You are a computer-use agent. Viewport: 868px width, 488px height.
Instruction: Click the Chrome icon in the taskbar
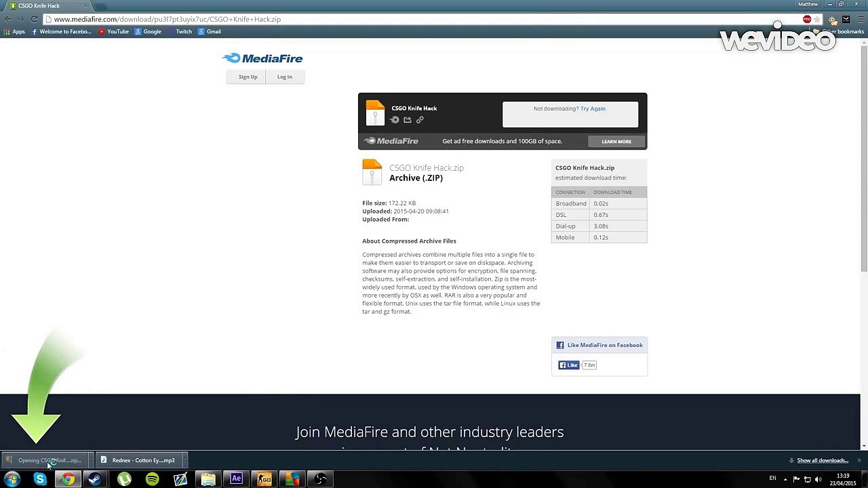click(68, 479)
